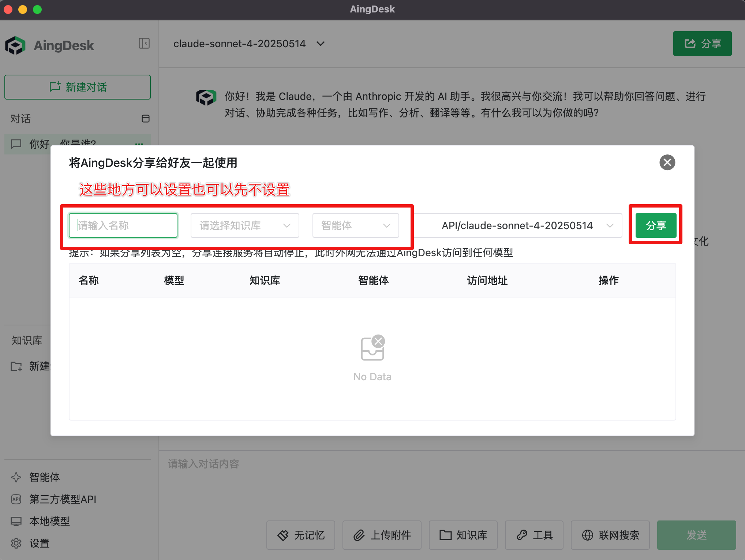Toggle the 工具 option in the chat bar
This screenshot has width=745, height=560.
click(534, 535)
